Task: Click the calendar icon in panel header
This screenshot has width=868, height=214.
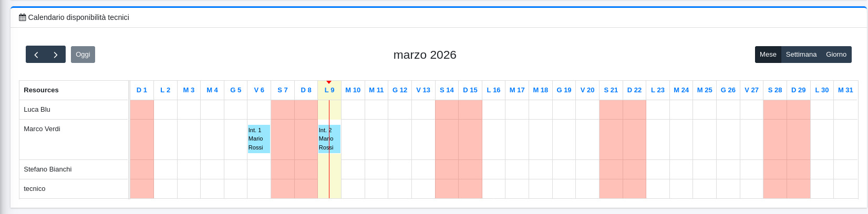Action: pyautogui.click(x=22, y=17)
